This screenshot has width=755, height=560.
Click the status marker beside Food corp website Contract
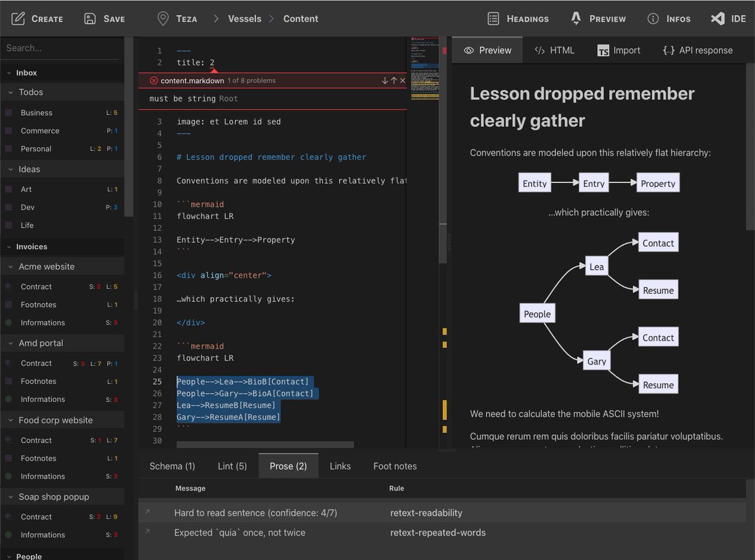(8, 440)
